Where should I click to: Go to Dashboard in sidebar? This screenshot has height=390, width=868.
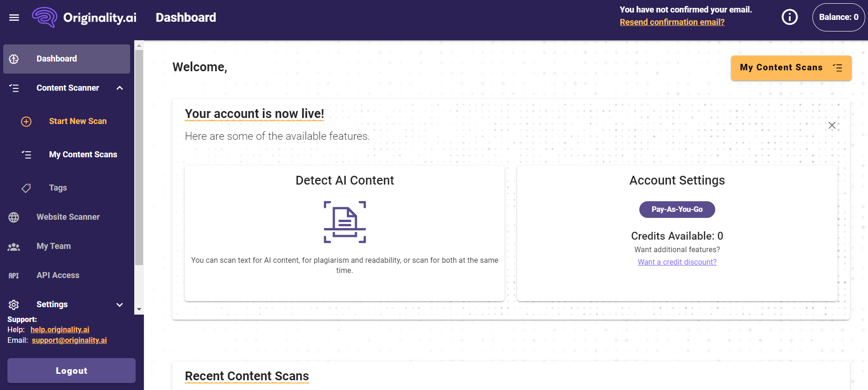click(67, 59)
